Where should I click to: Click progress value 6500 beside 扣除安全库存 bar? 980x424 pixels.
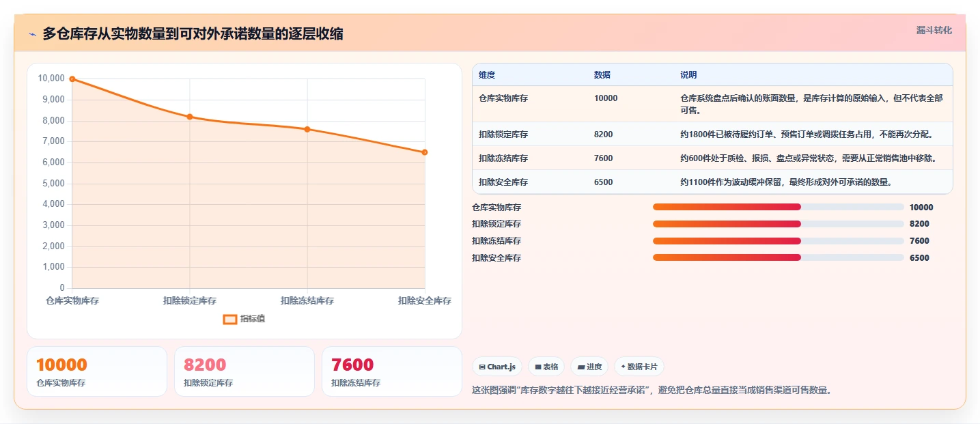[x=919, y=258]
